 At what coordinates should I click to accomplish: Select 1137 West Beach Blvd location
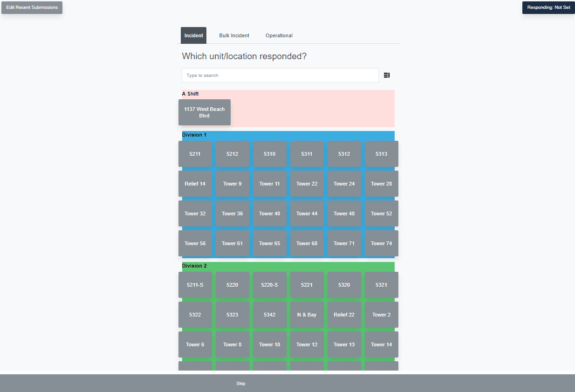click(204, 112)
